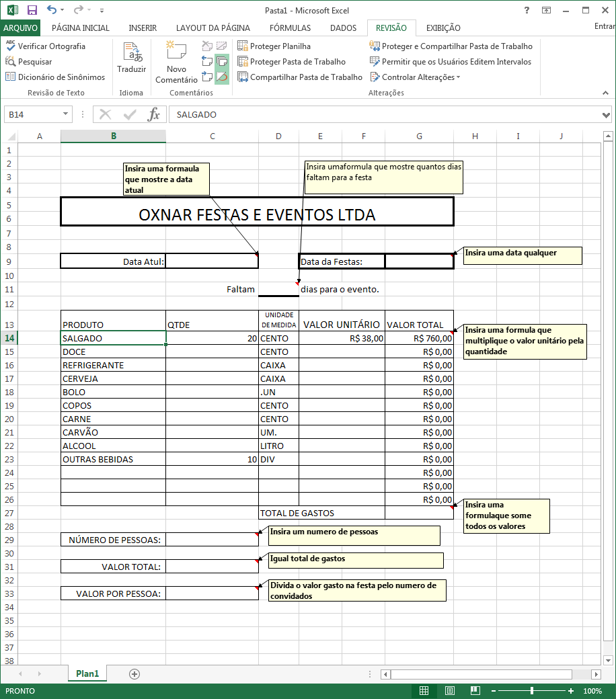Screen dimensions: 616x699
Task: Open the Name Box dropdown arrow
Action: pyautogui.click(x=66, y=114)
